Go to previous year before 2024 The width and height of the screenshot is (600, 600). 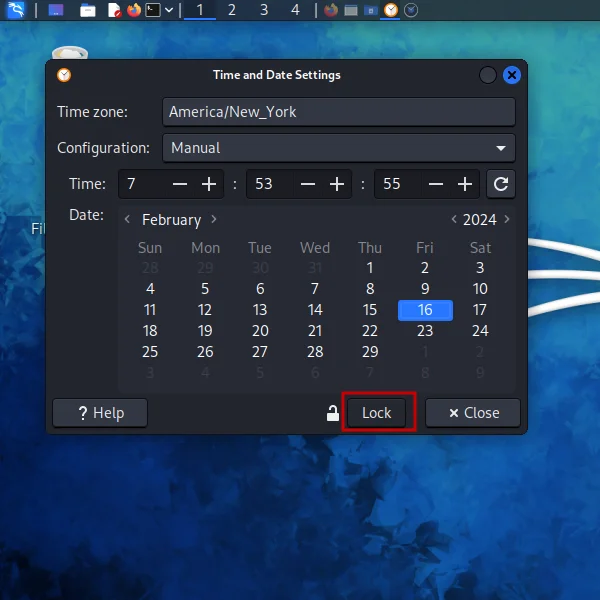point(454,219)
